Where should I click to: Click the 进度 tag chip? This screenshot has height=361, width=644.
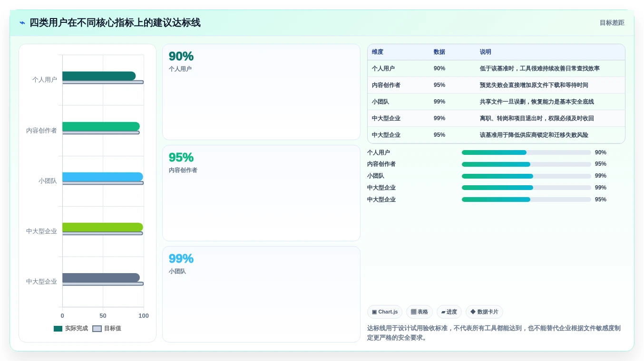point(449,312)
